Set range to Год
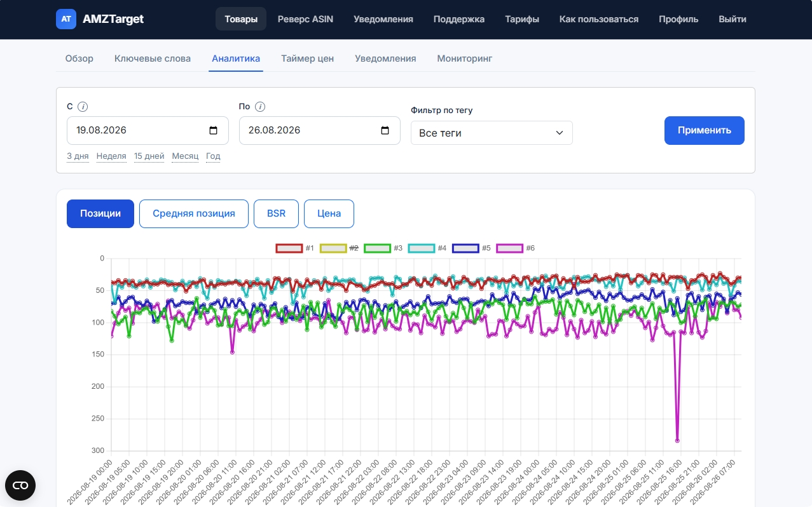This screenshot has height=507, width=812. (x=213, y=156)
